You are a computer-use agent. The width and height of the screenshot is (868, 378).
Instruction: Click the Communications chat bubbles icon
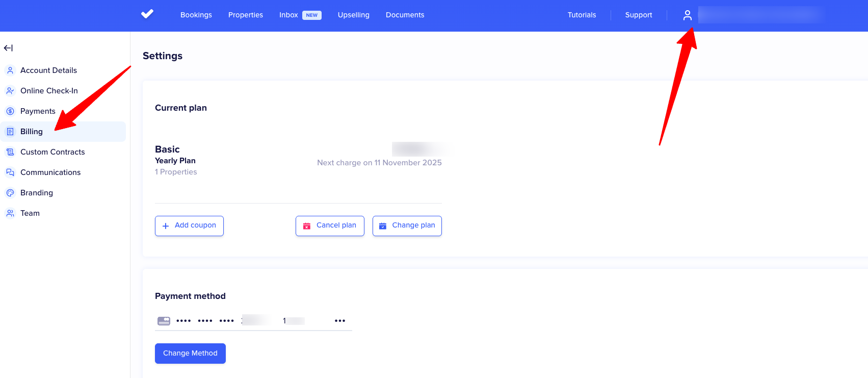coord(10,172)
